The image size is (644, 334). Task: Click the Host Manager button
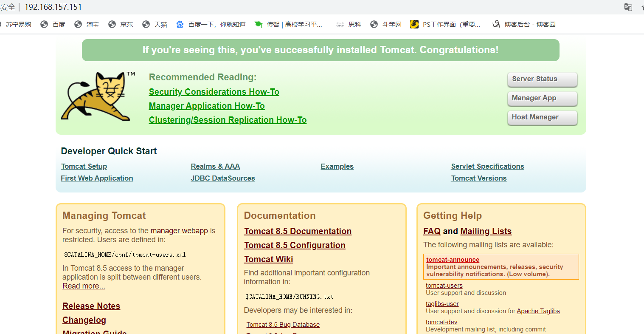coord(543,118)
